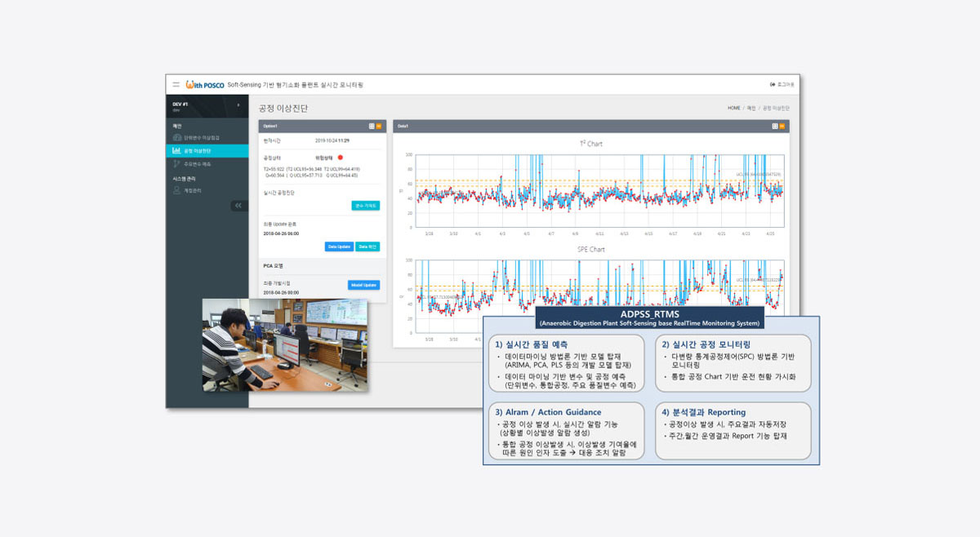Click the orange icon in Data1 panel header

click(x=784, y=126)
